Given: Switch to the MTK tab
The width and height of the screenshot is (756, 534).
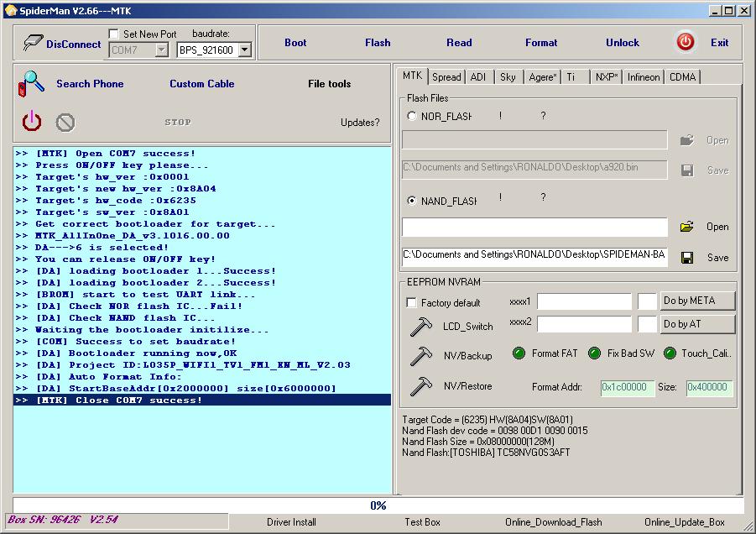Looking at the screenshot, I should (412, 76).
